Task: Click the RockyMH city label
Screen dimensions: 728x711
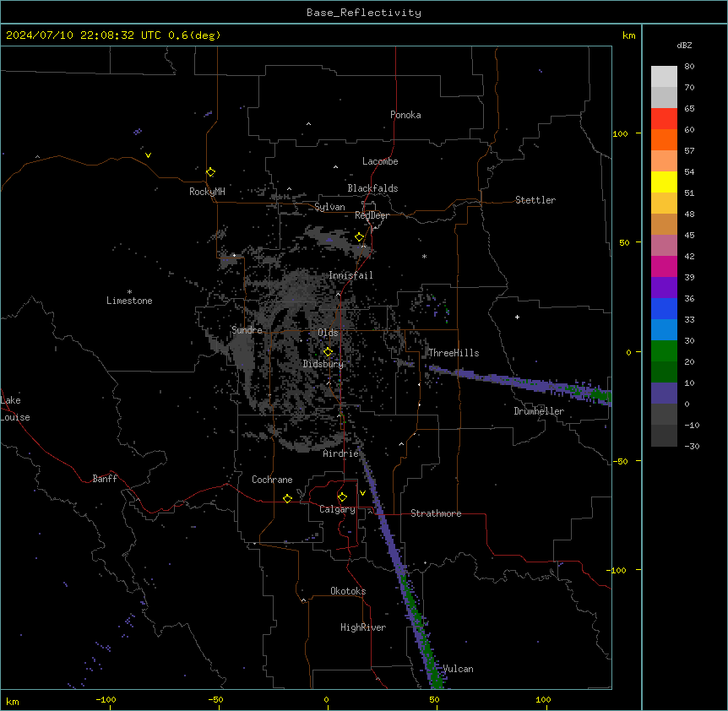Action: [x=207, y=192]
